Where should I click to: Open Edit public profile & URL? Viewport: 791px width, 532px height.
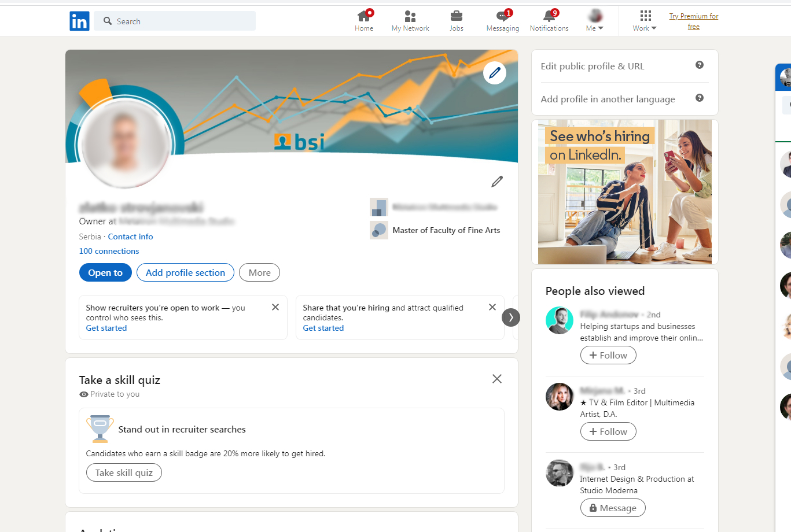[x=593, y=66]
